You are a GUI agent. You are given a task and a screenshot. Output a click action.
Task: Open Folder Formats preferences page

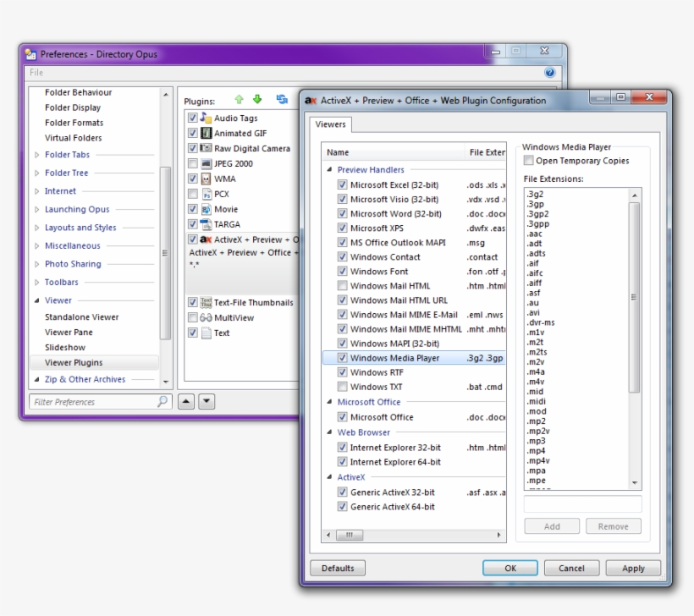(x=74, y=123)
